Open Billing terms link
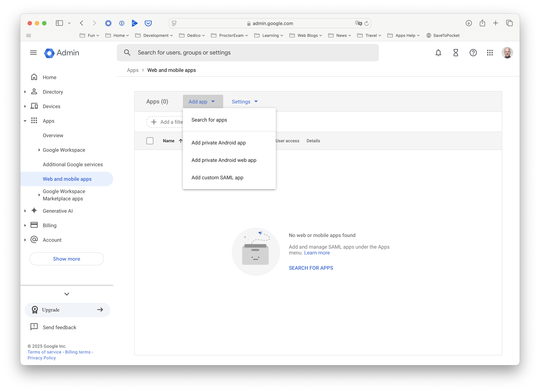This screenshot has height=392, width=540. coord(78,352)
